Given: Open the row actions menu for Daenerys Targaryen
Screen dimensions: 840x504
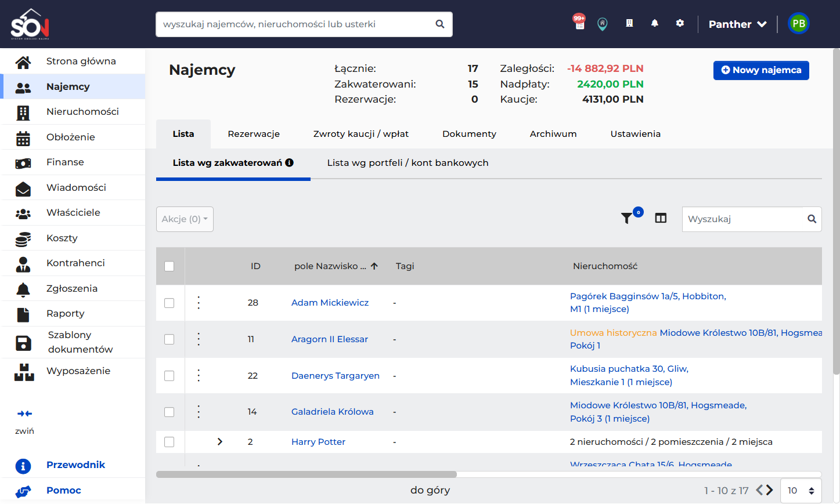Looking at the screenshot, I should (x=199, y=376).
